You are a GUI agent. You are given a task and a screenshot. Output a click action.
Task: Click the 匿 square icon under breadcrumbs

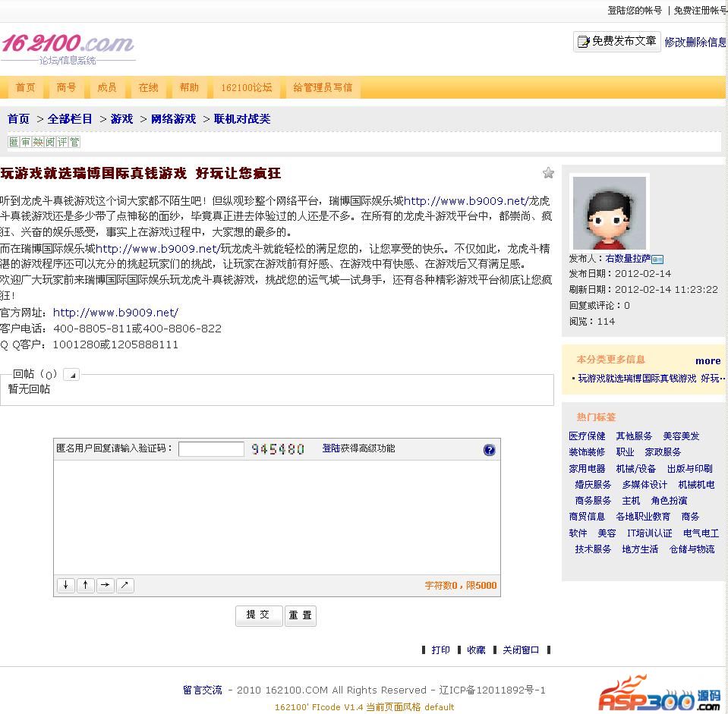tap(14, 142)
